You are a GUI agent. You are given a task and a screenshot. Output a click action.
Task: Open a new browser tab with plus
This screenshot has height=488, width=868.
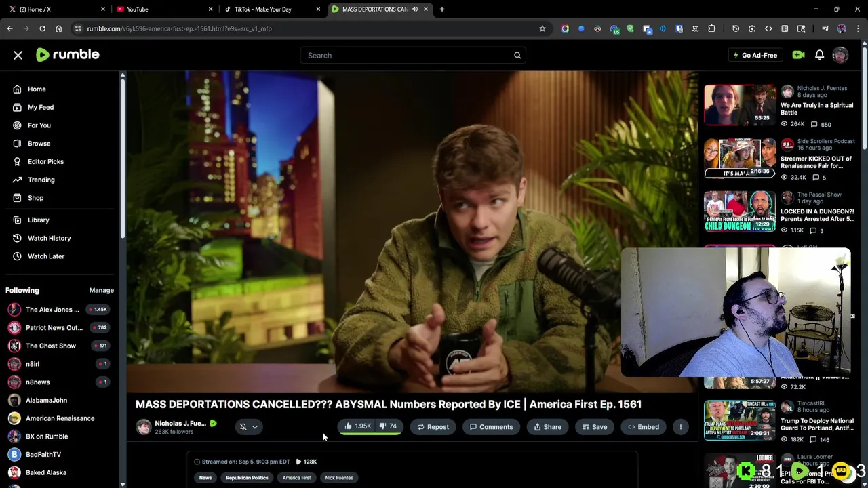(x=442, y=9)
